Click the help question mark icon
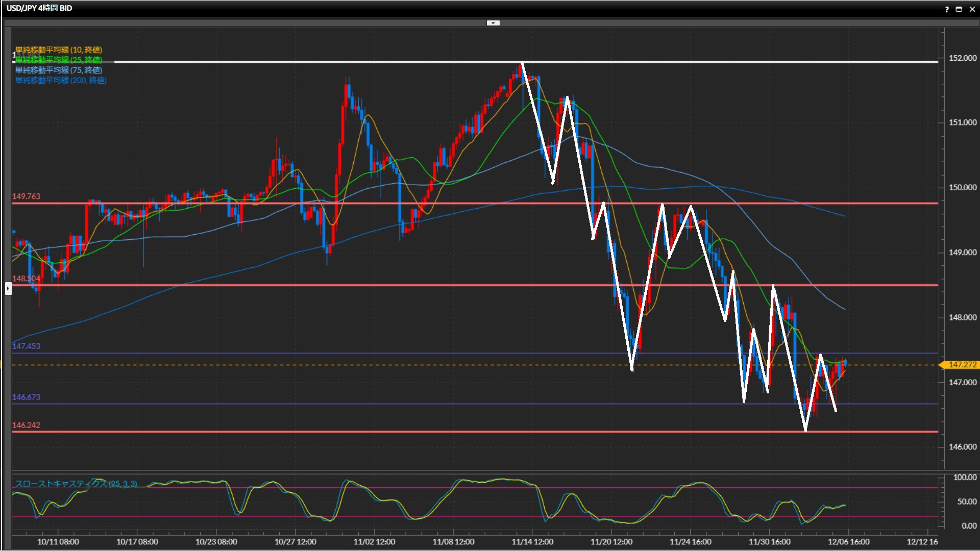The image size is (980, 551). click(947, 9)
